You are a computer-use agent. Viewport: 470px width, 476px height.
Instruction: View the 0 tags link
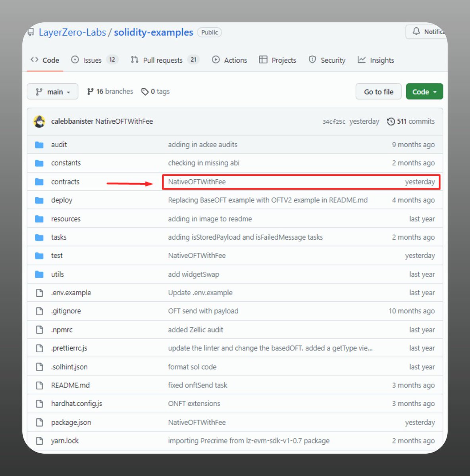coord(156,92)
